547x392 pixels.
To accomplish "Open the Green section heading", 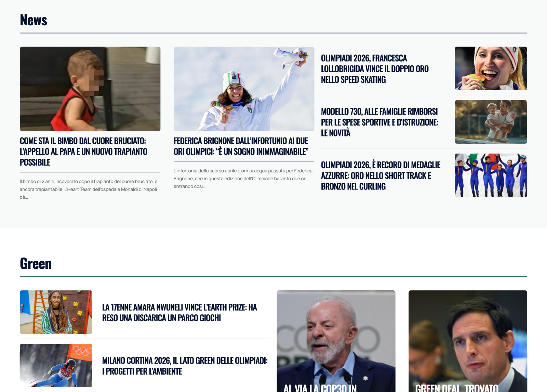I will pos(36,264).
